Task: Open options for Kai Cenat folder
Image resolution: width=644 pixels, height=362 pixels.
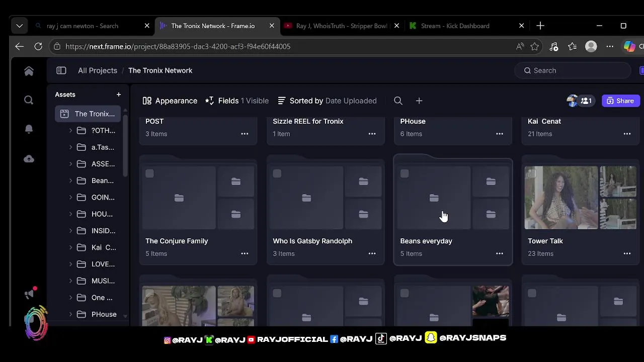Action: 627,134
